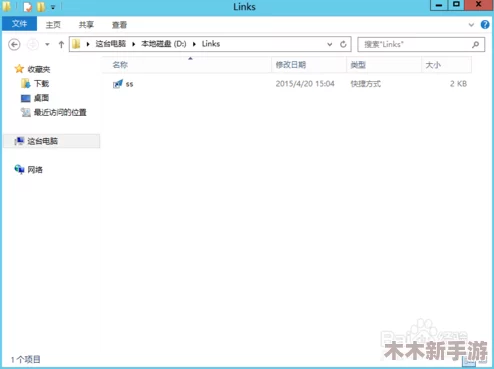Screen dimensions: 494x369
Task: Maximize the Links window
Action: 456,5
